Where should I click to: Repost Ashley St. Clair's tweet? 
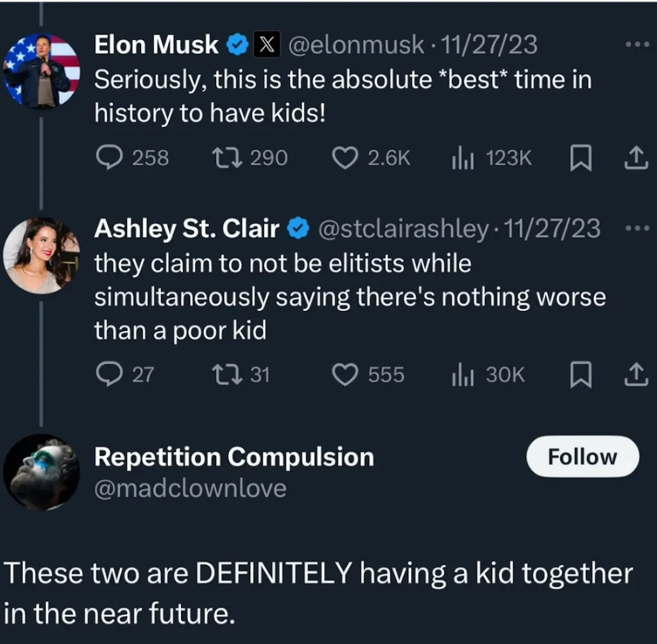pos(225,374)
